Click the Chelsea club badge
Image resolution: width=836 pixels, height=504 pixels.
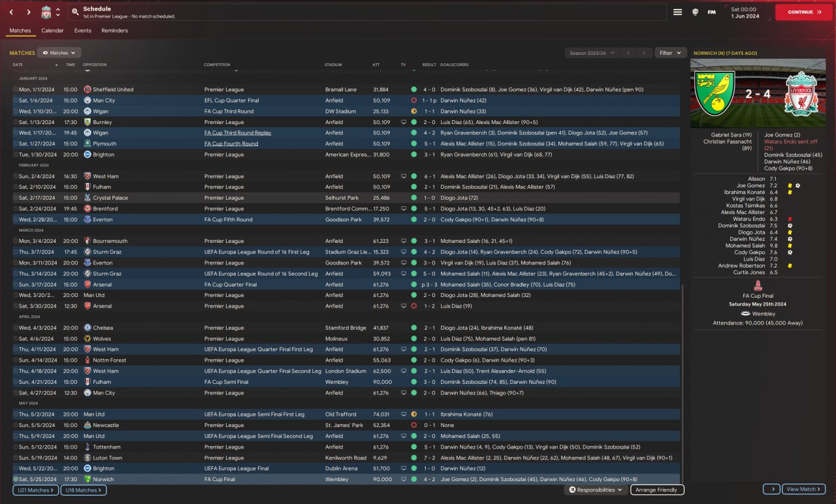[88, 328]
